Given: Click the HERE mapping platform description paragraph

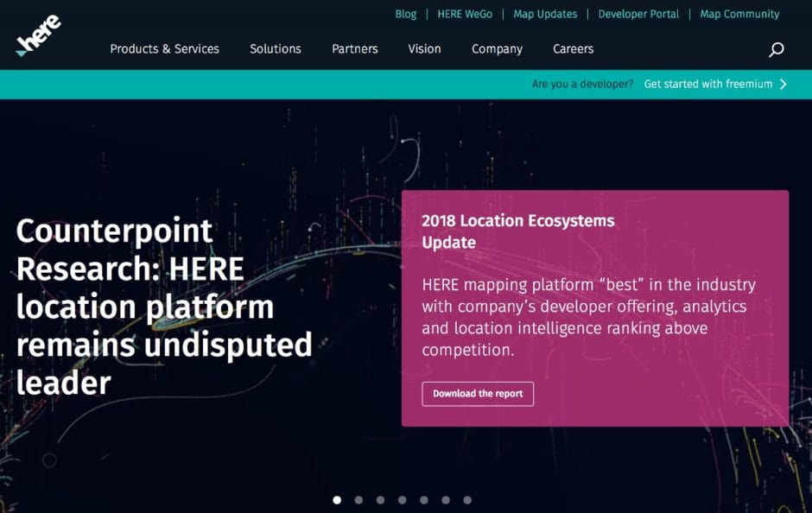Looking at the screenshot, I should 589,317.
